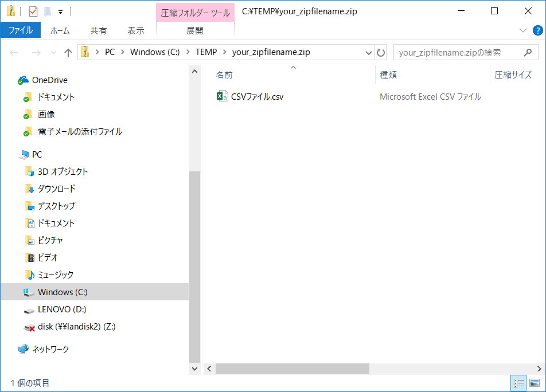The width and height of the screenshot is (546, 392).
Task: Select Windows (C:) drive in navigation pane
Action: point(95,292)
